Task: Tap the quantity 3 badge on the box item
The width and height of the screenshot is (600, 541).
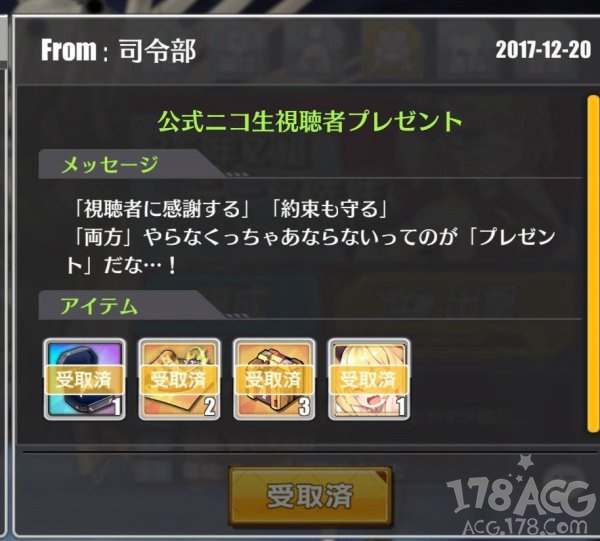Action: click(305, 406)
